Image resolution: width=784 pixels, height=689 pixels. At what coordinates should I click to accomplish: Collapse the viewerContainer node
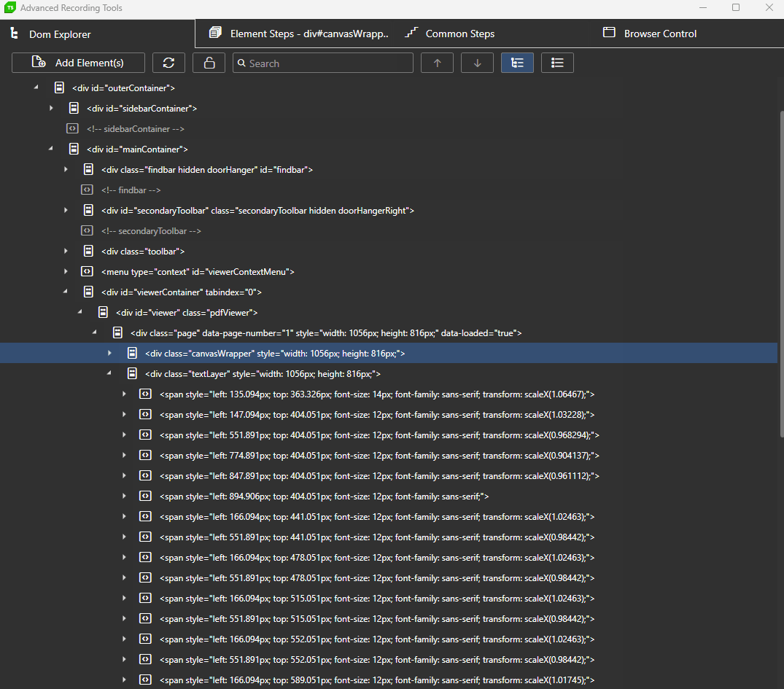coord(65,292)
